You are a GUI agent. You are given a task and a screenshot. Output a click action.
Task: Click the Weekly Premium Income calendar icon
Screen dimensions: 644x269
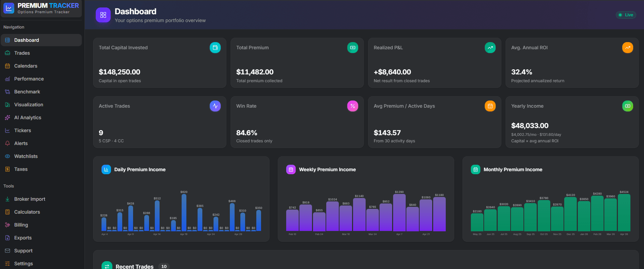pyautogui.click(x=291, y=169)
